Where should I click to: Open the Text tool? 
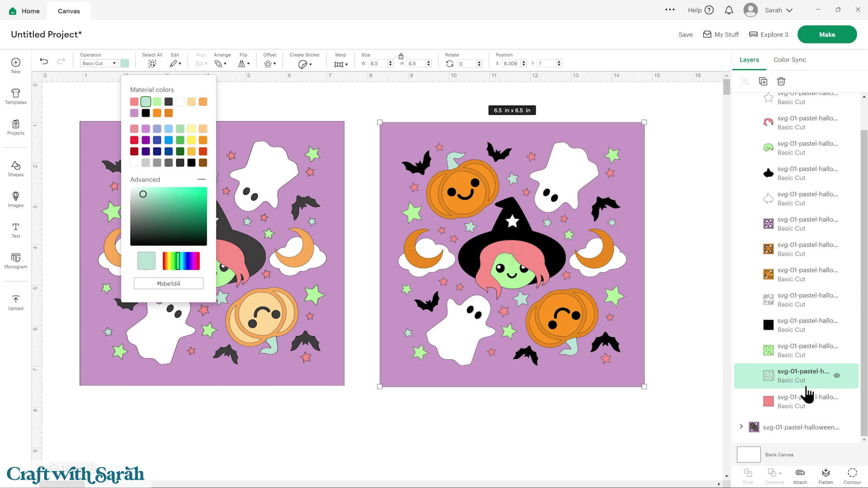15,230
